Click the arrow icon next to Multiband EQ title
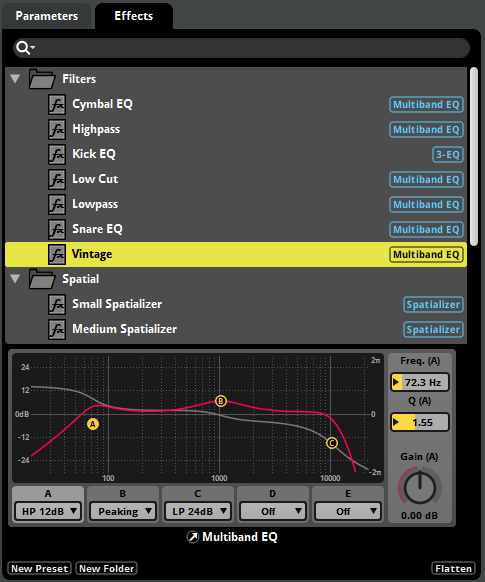Image resolution: width=485 pixels, height=582 pixels. click(x=193, y=537)
